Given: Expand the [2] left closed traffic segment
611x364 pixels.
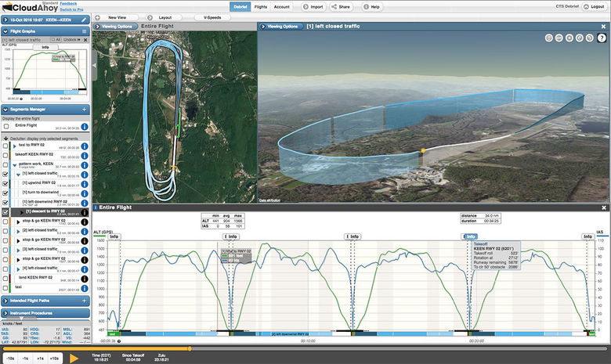Looking at the screenshot, I should tap(18, 231).
